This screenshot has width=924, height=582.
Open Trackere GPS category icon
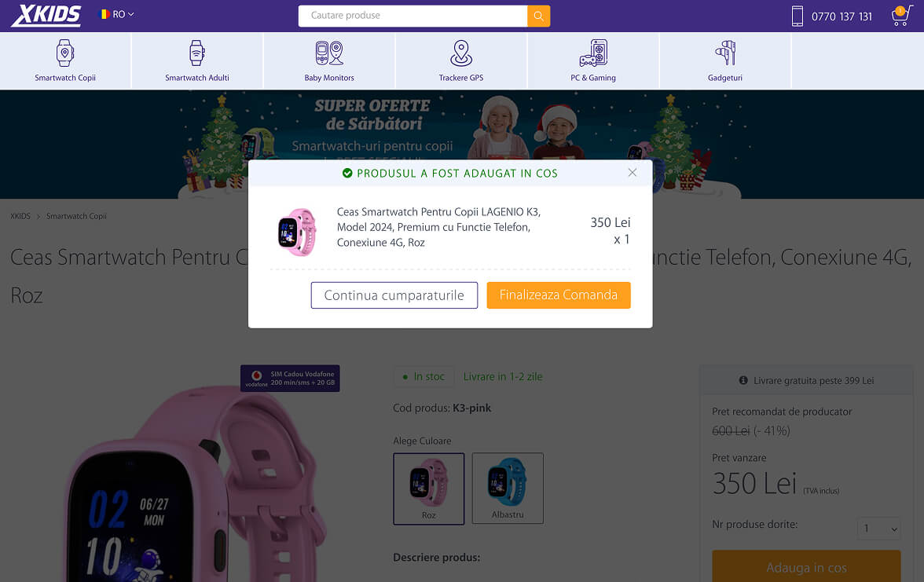click(x=461, y=53)
